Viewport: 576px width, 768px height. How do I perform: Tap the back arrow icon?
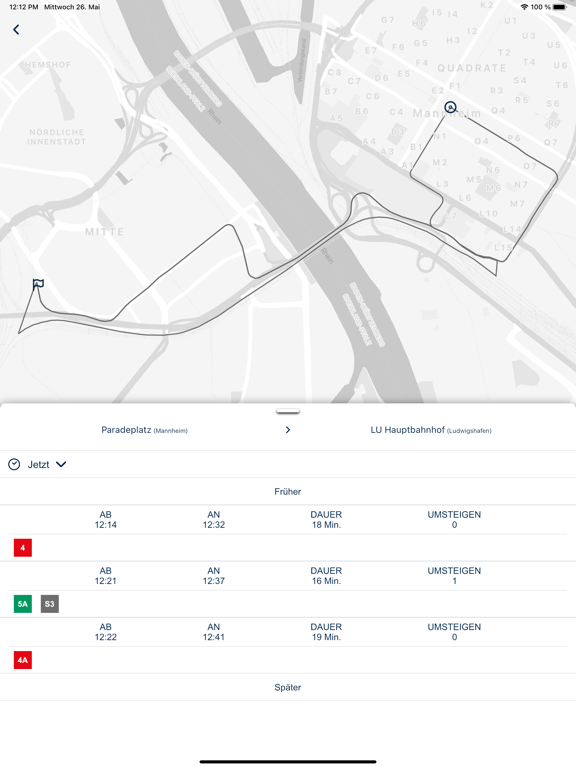(16, 29)
